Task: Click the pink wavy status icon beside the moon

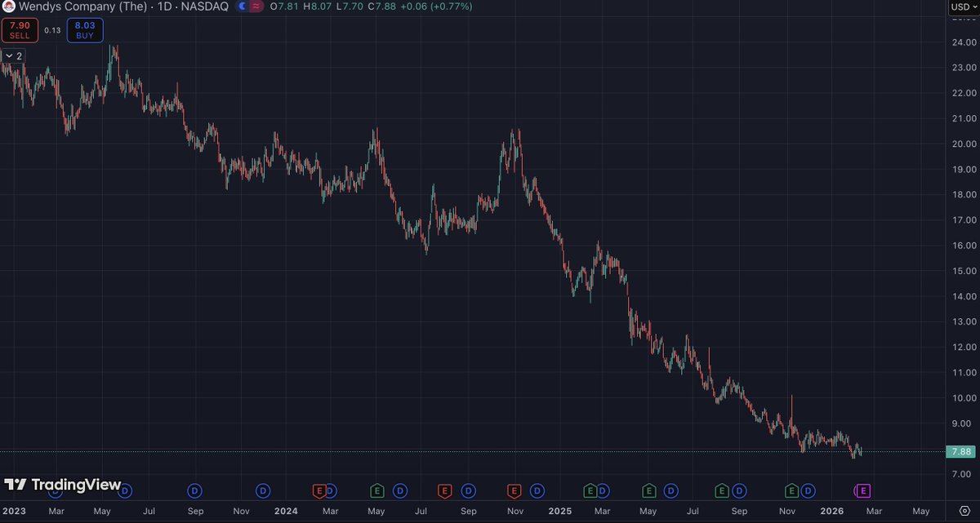Action: [x=256, y=7]
